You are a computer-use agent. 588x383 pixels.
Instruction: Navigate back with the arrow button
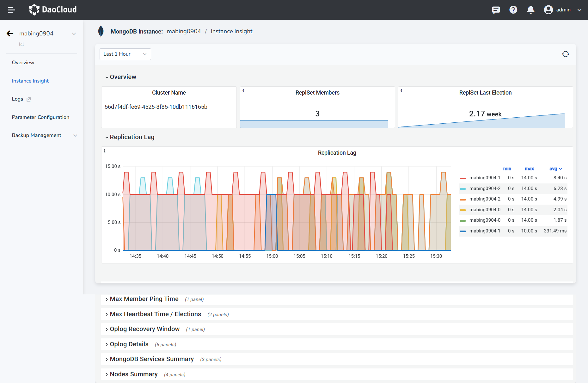tap(10, 33)
